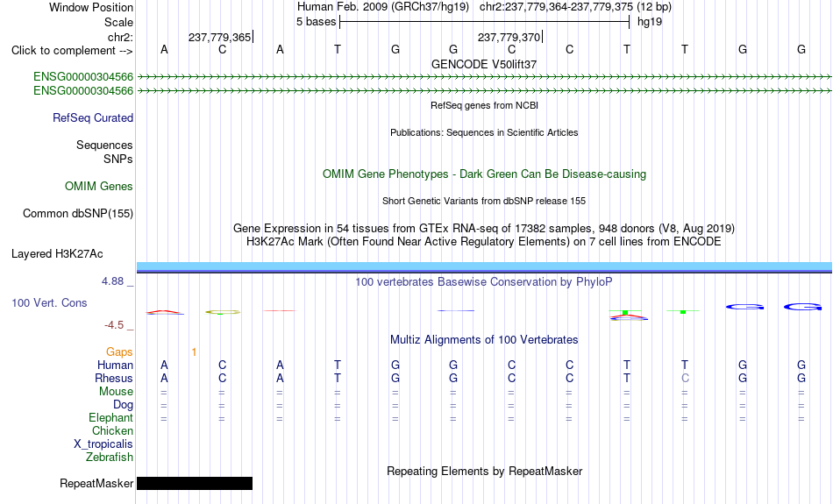Click the OMIM Gene Phenotypes track title
The width and height of the screenshot is (833, 504).
[x=484, y=174]
